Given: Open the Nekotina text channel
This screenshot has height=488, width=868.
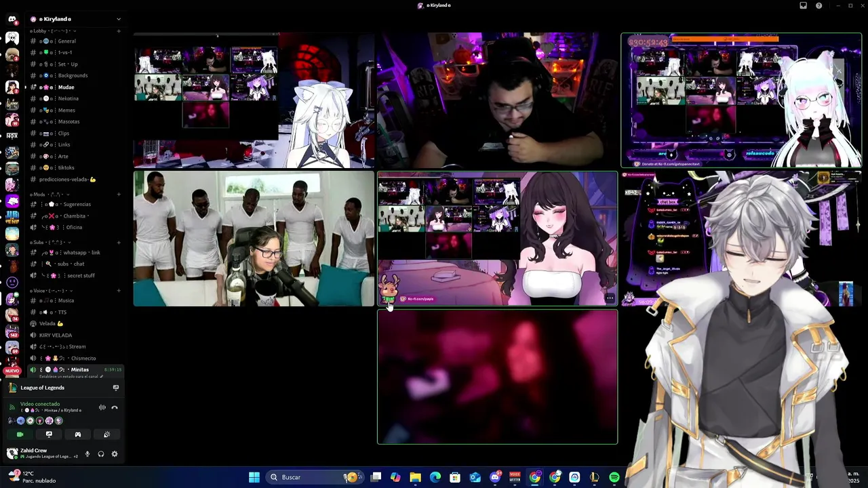Looking at the screenshot, I should (x=75, y=99).
